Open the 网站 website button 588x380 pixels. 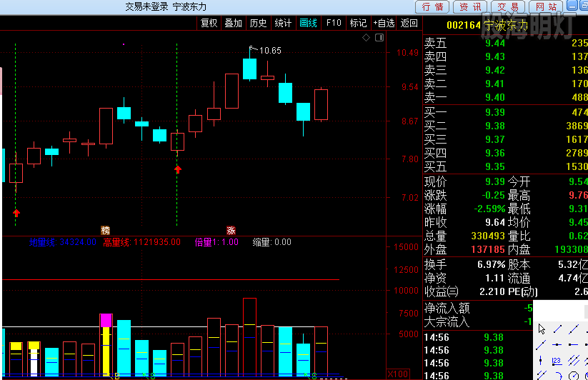(x=546, y=6)
